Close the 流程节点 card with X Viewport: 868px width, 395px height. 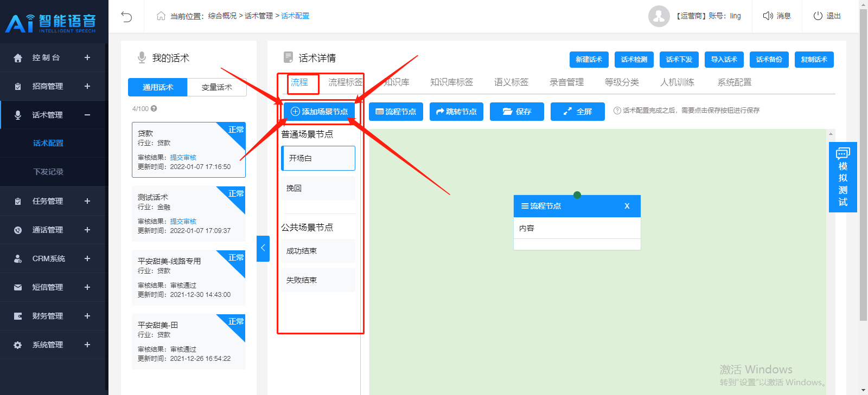[x=627, y=206]
